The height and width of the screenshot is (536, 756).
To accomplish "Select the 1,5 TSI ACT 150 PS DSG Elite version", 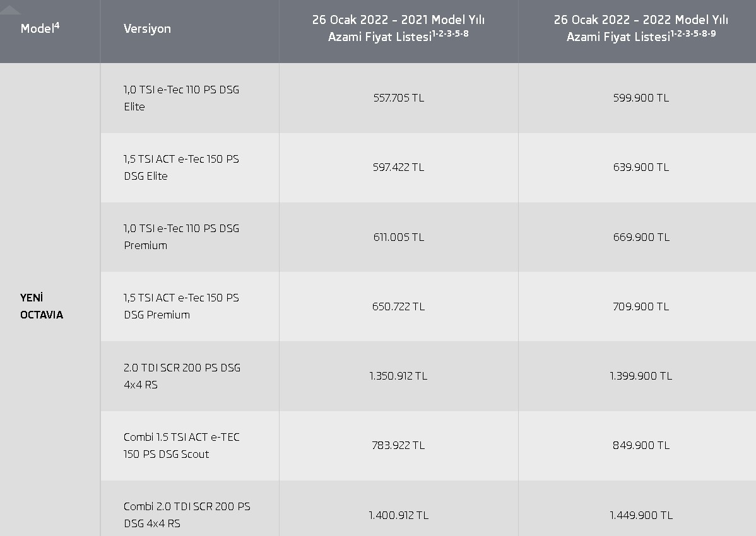I will [x=181, y=167].
